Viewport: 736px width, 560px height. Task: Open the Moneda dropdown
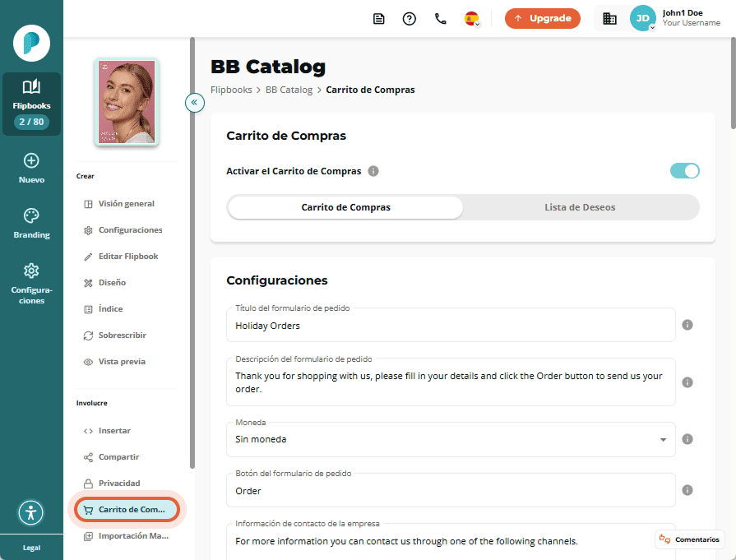(x=451, y=439)
